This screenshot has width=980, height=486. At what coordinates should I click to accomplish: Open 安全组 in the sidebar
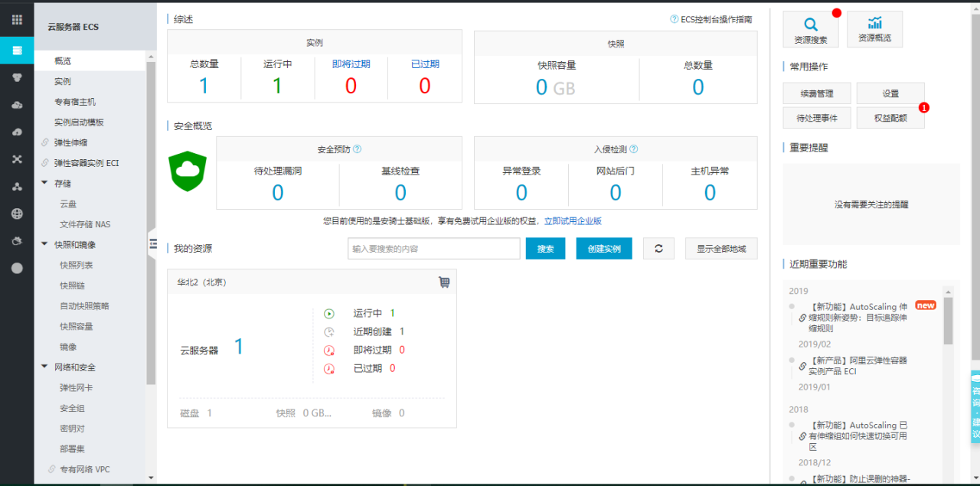coord(72,408)
